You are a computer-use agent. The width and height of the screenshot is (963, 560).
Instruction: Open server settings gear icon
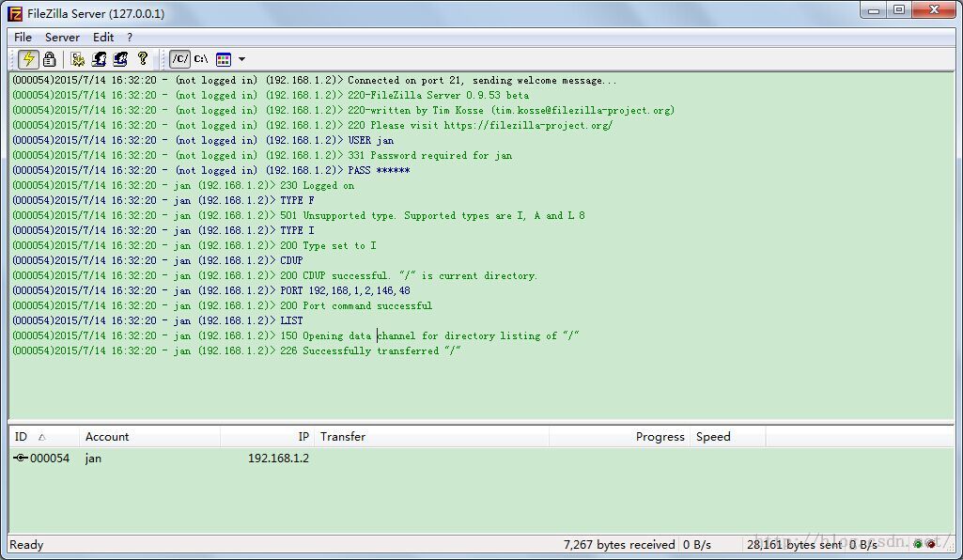coord(77,59)
